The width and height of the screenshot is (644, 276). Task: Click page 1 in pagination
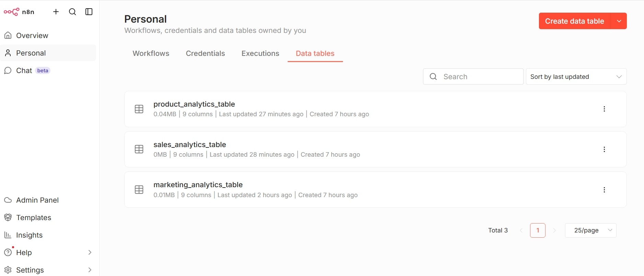point(538,230)
